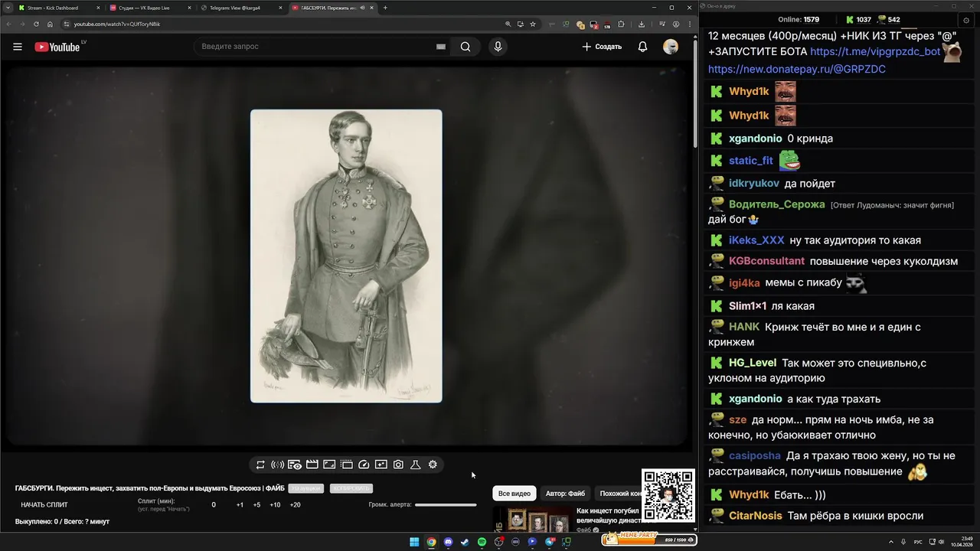Click username HG_Level in chat
The width and height of the screenshot is (980, 551).
[x=753, y=363]
